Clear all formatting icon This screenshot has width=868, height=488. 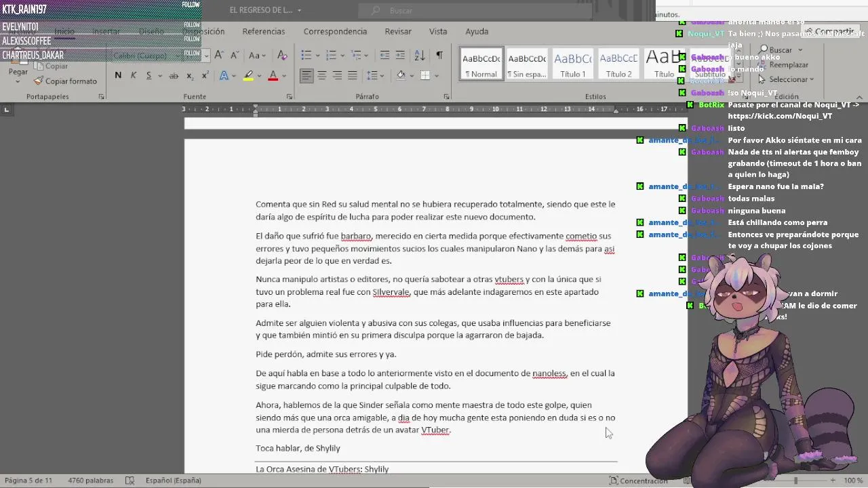(x=282, y=55)
